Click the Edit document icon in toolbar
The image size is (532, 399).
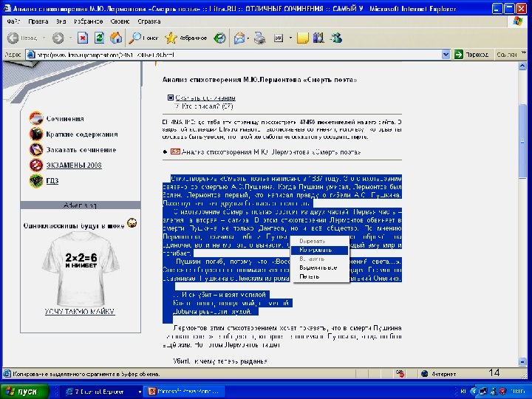[x=279, y=38]
